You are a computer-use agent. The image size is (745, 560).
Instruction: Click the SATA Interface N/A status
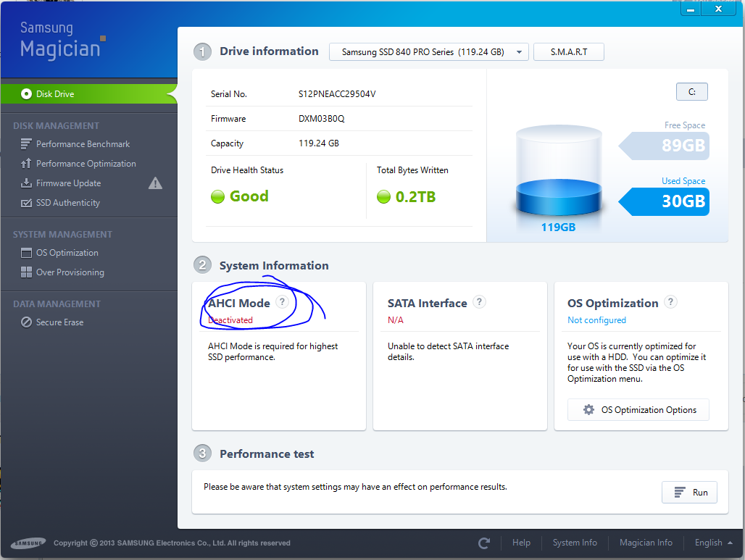tap(395, 320)
